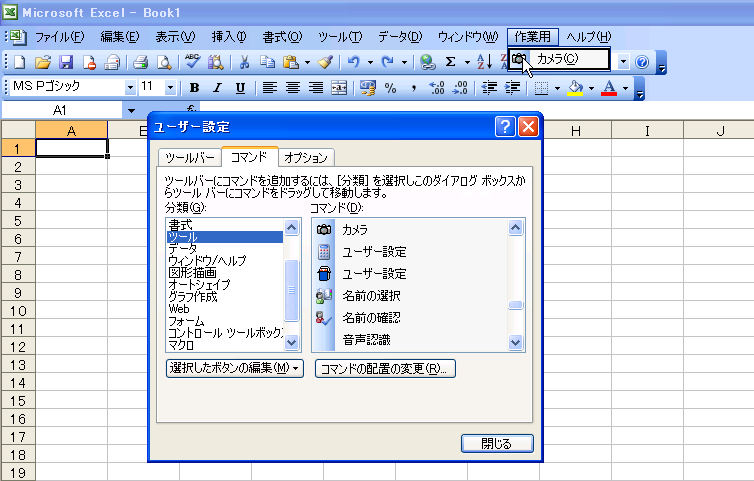Click the Increase Indent icon
The width and height of the screenshot is (754, 481).
[x=513, y=88]
